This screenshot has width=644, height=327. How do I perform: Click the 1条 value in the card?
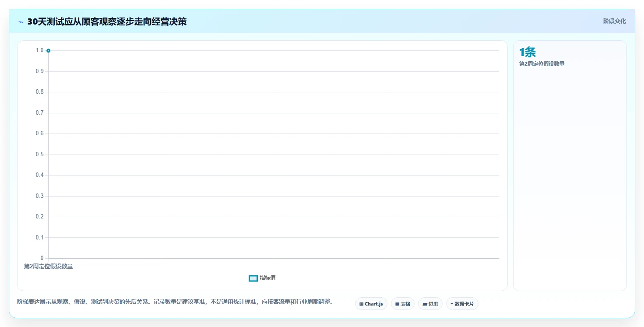(x=528, y=53)
